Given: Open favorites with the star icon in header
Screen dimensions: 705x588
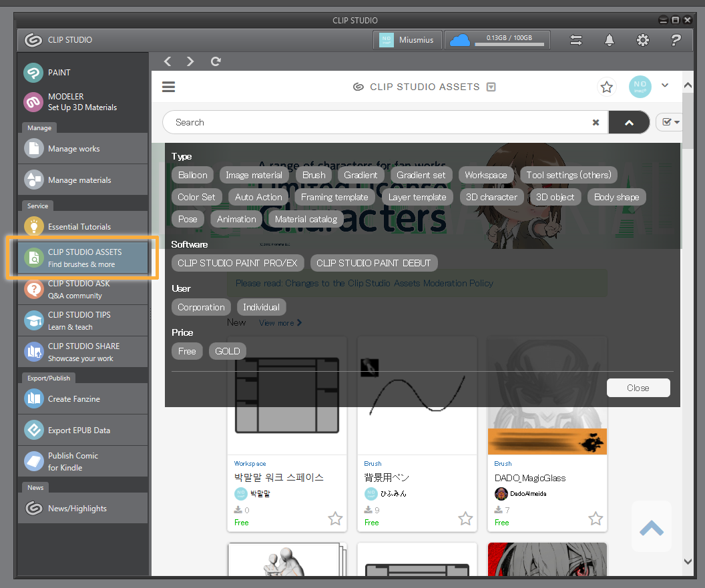Looking at the screenshot, I should [607, 87].
